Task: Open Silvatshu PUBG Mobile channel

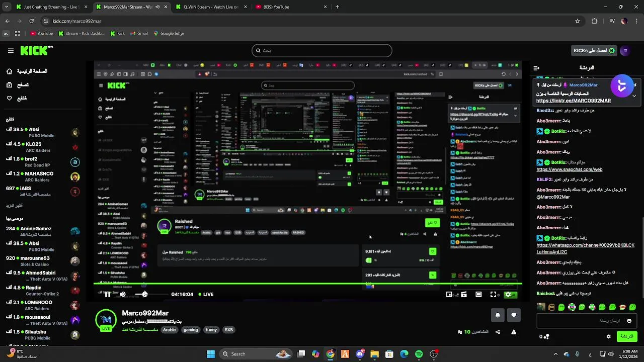Action: pyautogui.click(x=43, y=335)
